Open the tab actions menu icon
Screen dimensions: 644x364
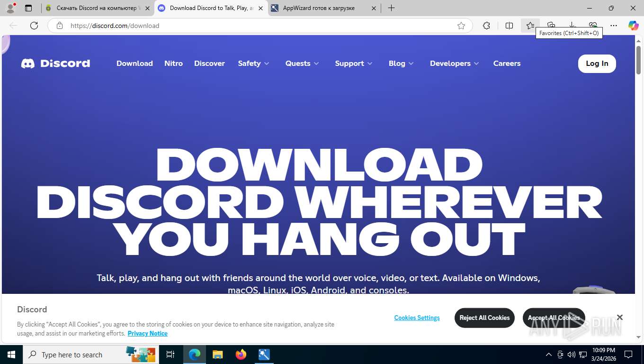[x=28, y=8]
